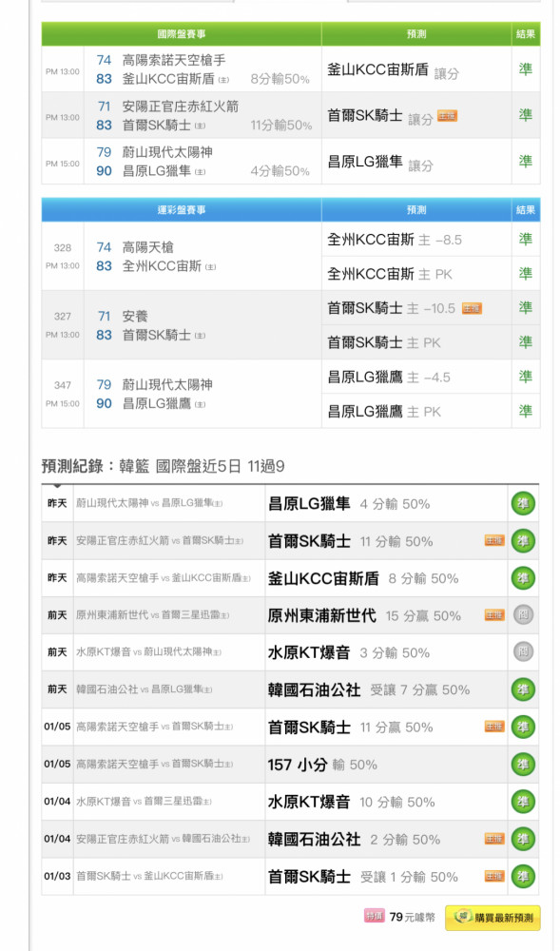This screenshot has width=560, height=951.
Task: Click 釜山KCC宙斯盾 讓分 prediction cell
Action: (x=415, y=69)
